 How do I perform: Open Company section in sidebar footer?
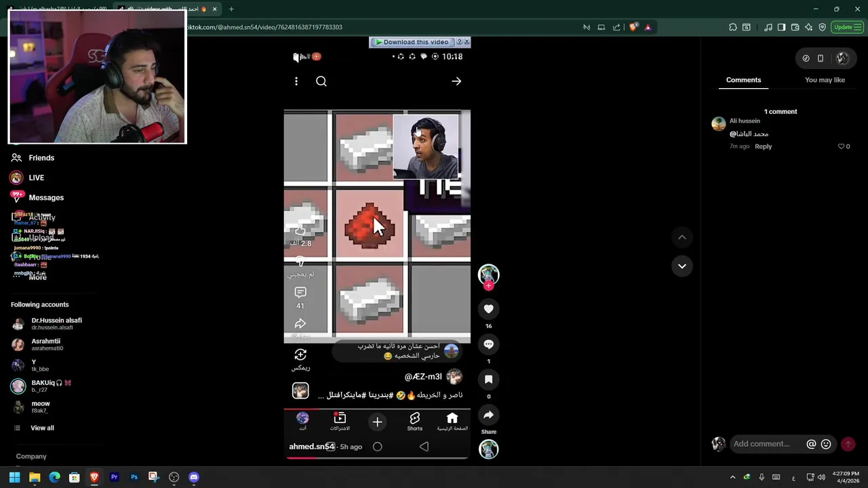(x=31, y=456)
